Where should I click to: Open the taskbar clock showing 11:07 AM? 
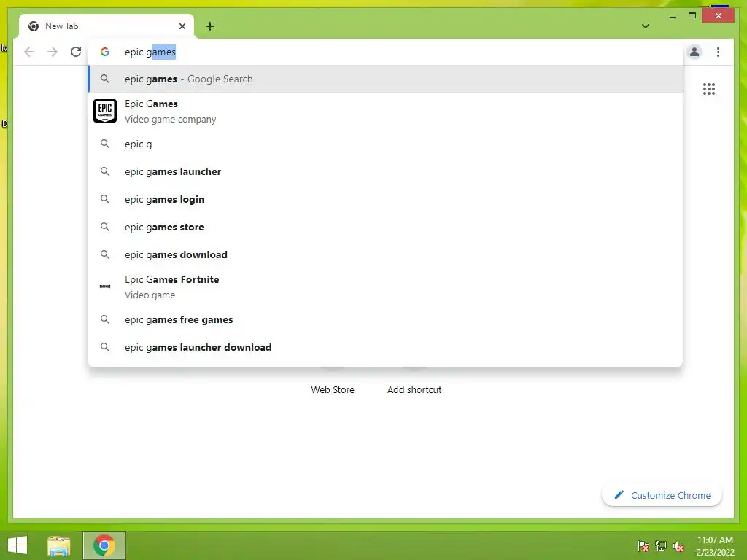[x=715, y=546]
